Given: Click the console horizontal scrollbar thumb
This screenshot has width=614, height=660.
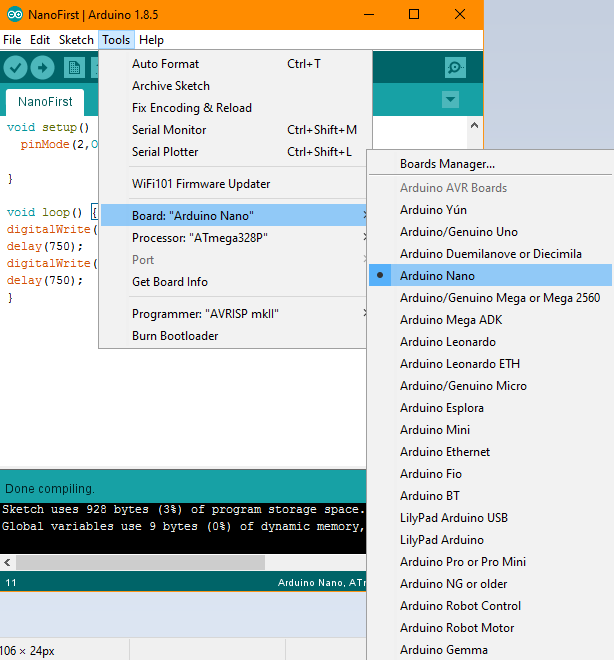Looking at the screenshot, I should [141, 562].
